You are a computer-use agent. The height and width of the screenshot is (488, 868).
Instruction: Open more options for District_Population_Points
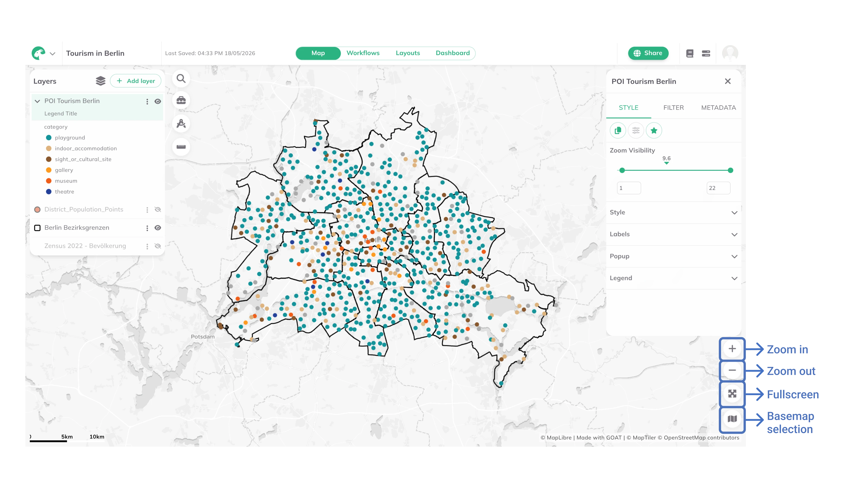tap(147, 210)
